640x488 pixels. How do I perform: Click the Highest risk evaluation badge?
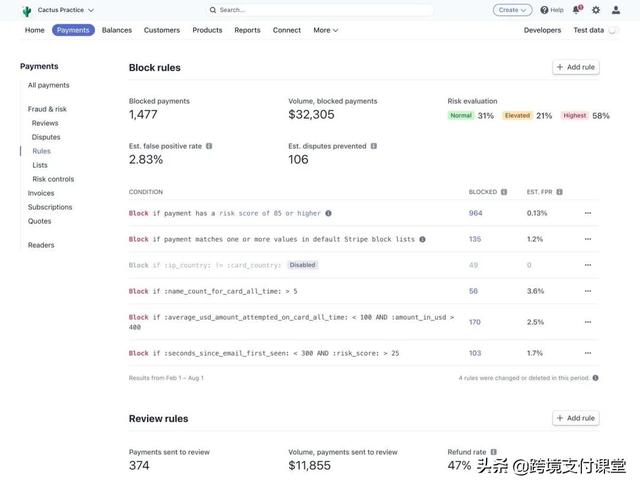[574, 116]
